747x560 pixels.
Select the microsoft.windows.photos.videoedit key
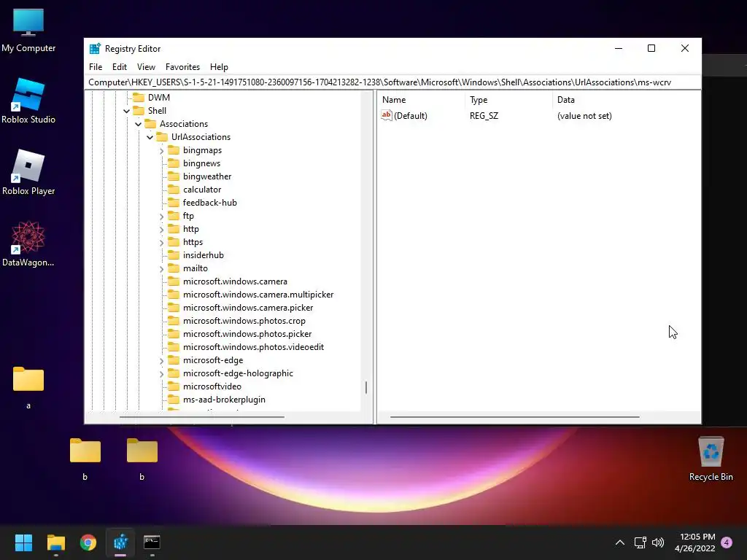pos(253,347)
